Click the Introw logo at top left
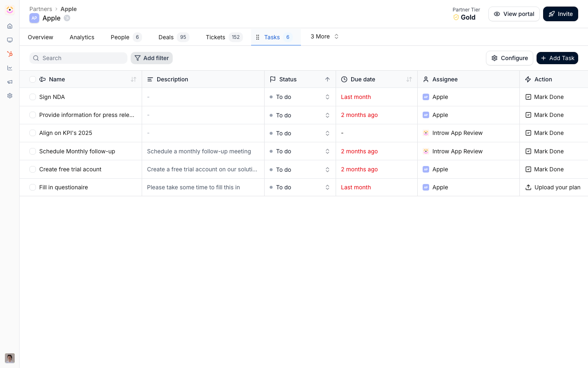This screenshot has width=588, height=368. pyautogui.click(x=10, y=10)
